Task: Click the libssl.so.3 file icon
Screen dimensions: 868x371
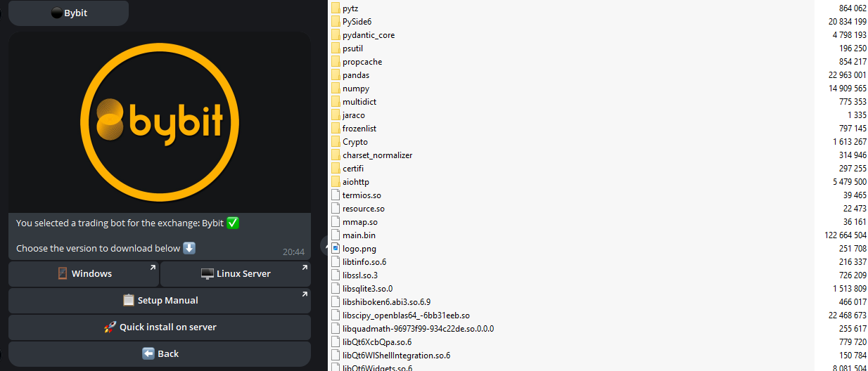Action: click(x=336, y=275)
